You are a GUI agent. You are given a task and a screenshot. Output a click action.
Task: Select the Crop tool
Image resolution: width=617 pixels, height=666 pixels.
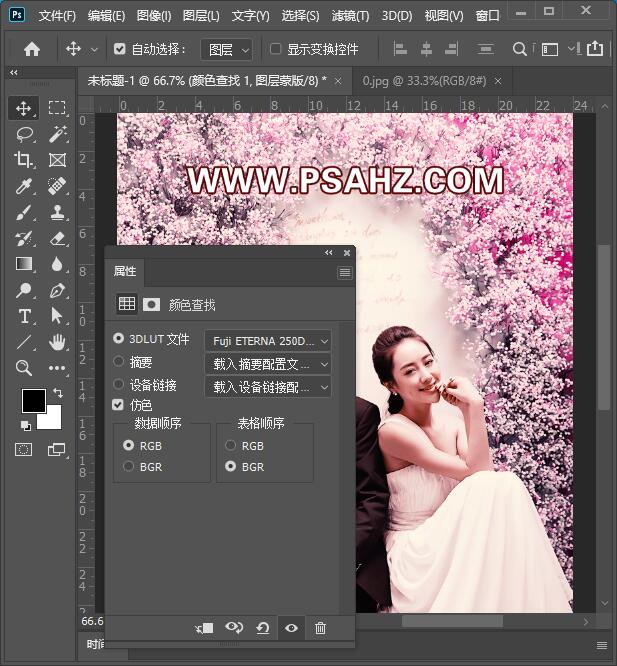tap(23, 160)
